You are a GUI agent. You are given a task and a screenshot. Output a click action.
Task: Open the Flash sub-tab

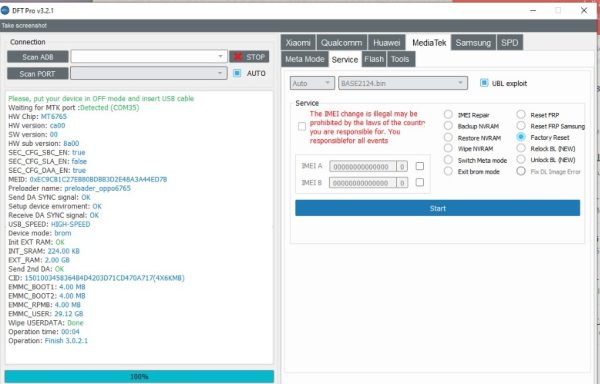(374, 59)
